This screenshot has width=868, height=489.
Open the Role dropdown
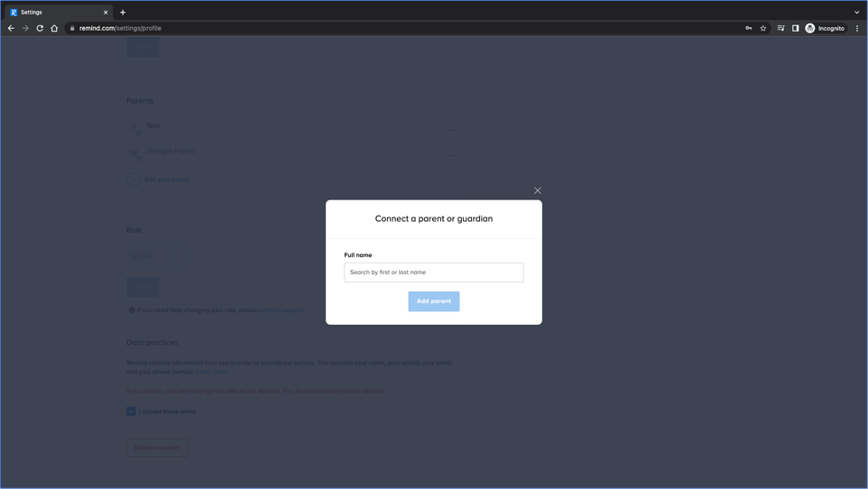click(x=155, y=256)
